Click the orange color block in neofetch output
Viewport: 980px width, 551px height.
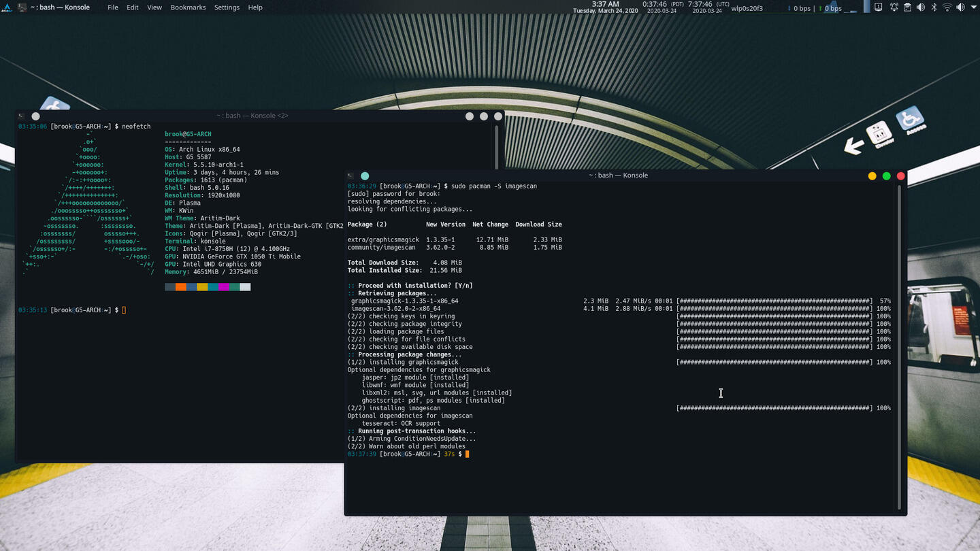180,287
